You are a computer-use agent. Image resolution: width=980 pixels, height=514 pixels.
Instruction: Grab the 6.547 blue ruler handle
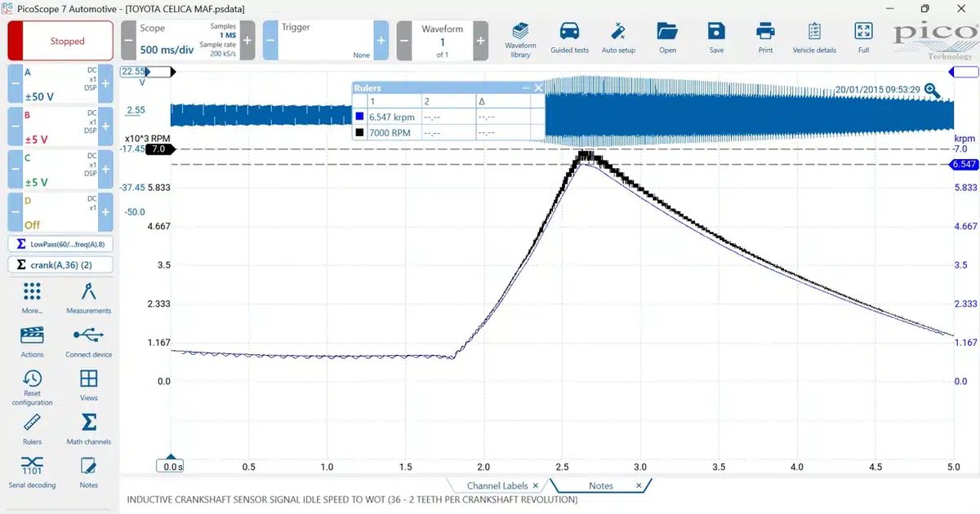pos(964,164)
